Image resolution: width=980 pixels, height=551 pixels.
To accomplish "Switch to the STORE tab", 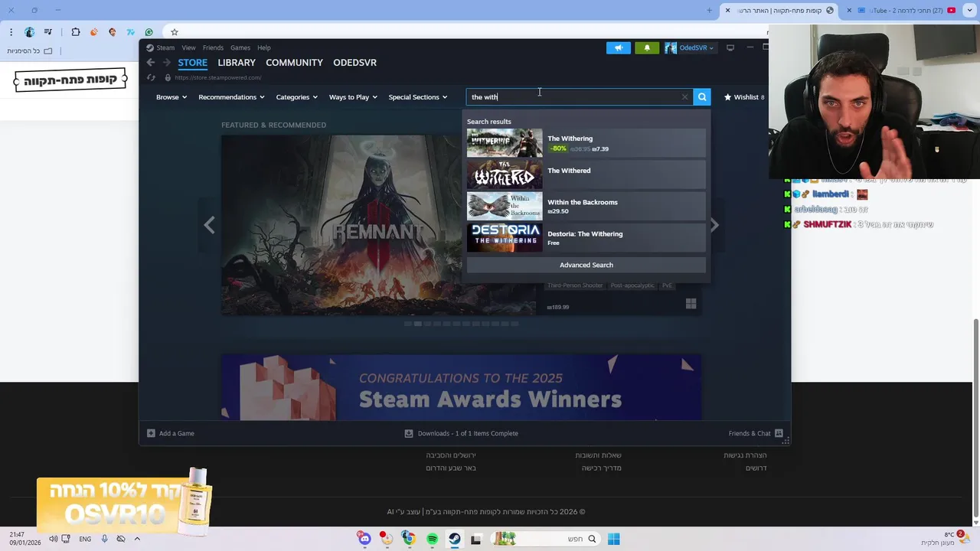I will [192, 63].
